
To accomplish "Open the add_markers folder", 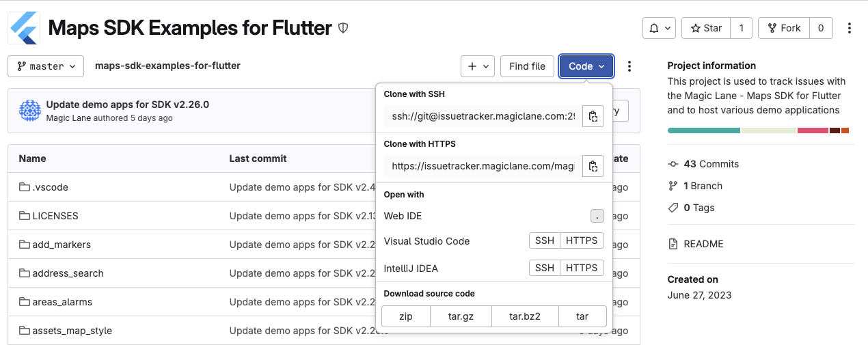I will pos(62,245).
